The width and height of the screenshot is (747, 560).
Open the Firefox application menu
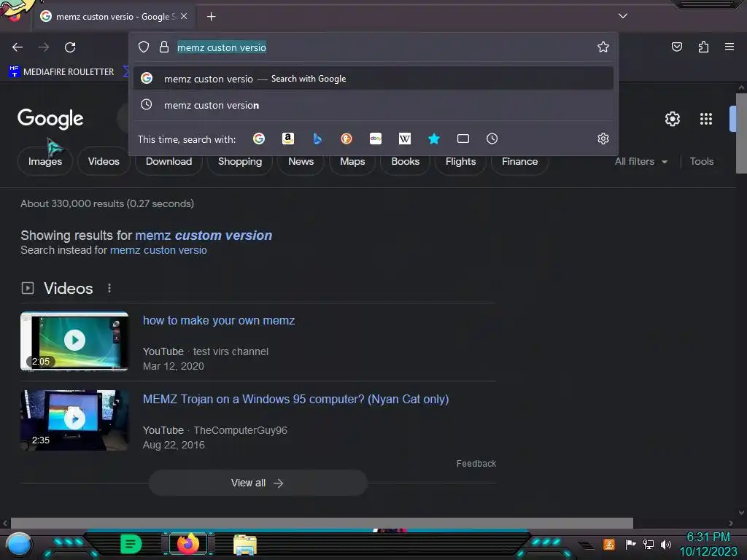pyautogui.click(x=729, y=47)
